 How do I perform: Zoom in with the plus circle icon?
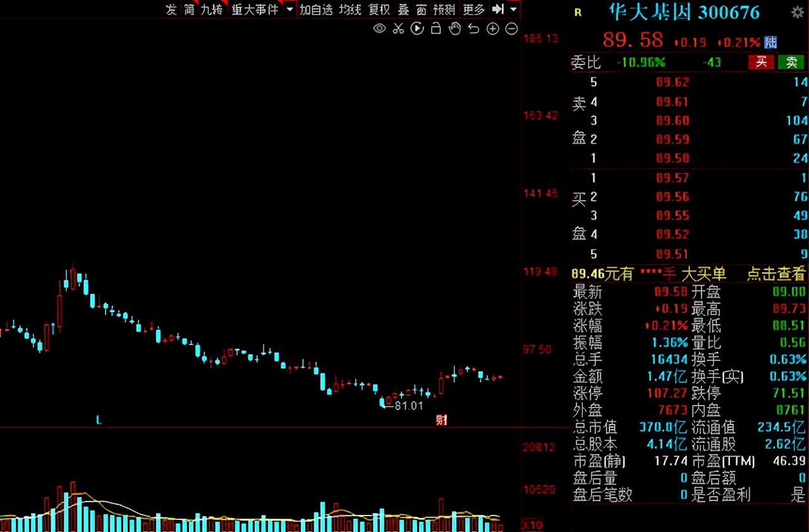click(x=493, y=28)
